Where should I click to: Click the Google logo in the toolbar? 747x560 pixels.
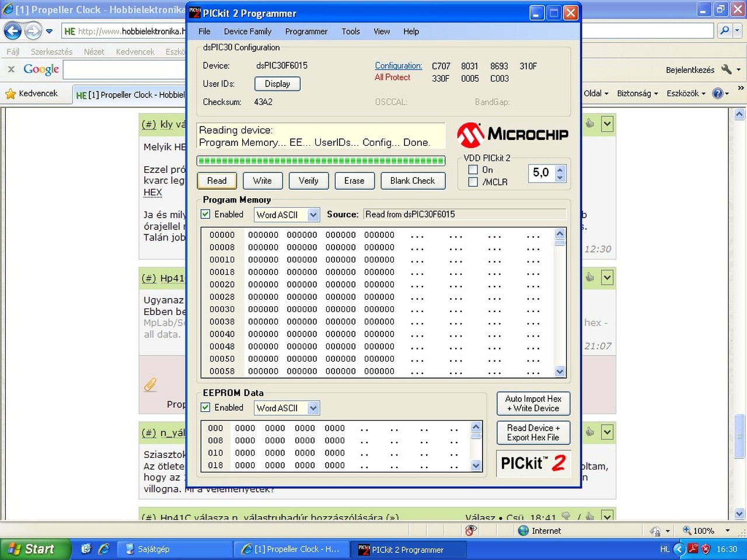[41, 69]
